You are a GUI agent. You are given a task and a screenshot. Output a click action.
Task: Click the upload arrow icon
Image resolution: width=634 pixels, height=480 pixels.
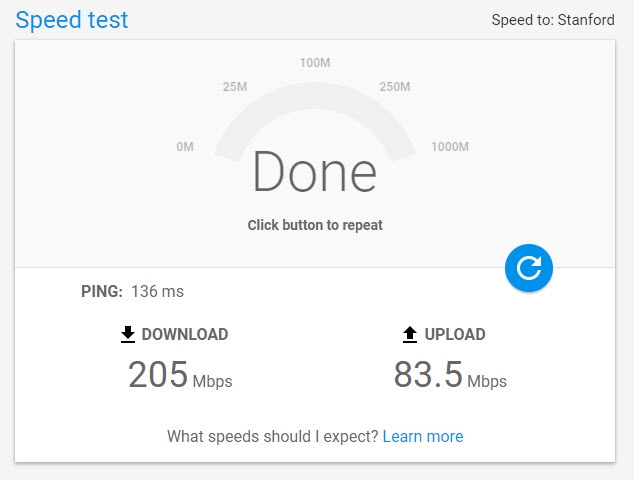click(410, 334)
